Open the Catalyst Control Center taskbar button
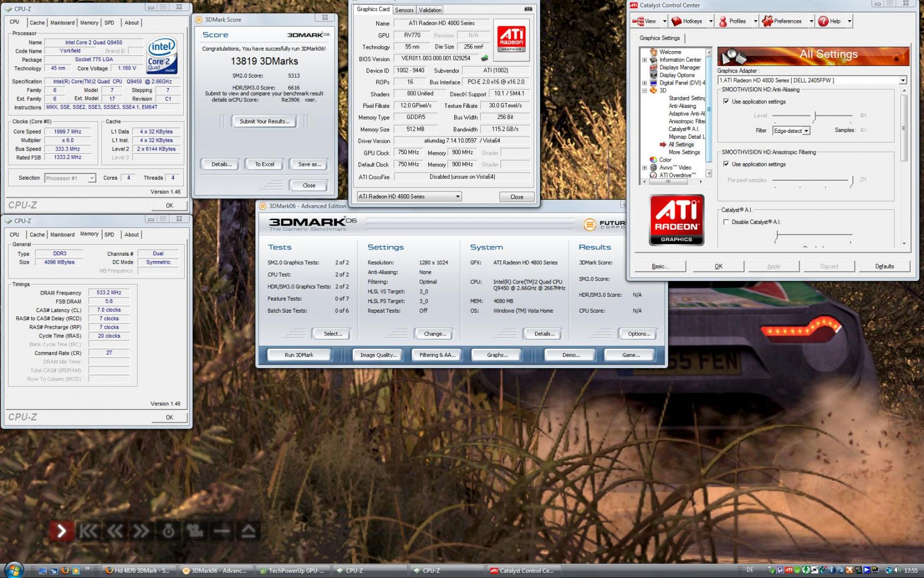The height and width of the screenshot is (578, 924). (523, 571)
